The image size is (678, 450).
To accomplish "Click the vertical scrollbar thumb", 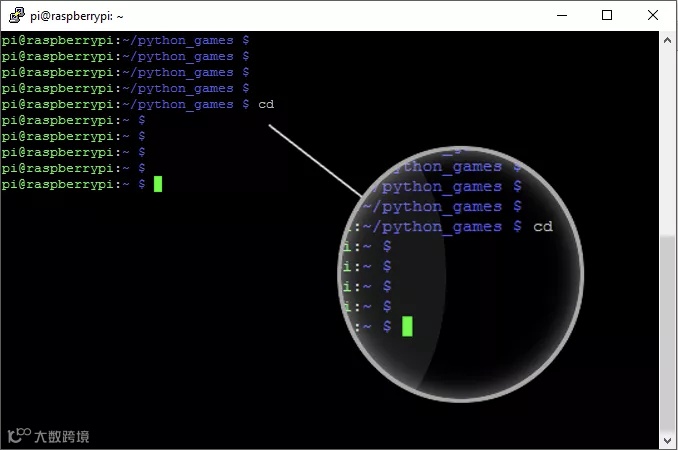I will 667,334.
